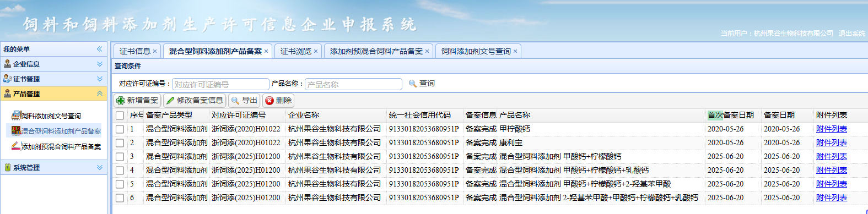Switch to the 饲料添加剂文号查询 tab

tap(476, 51)
